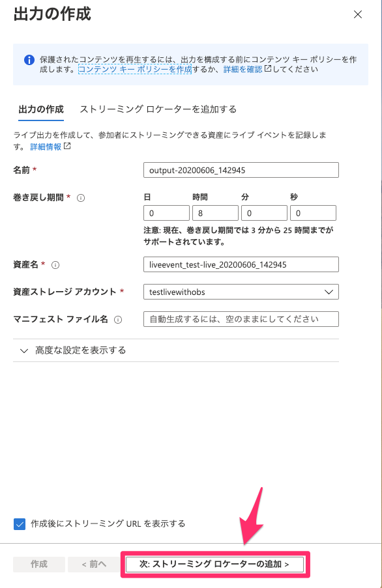Toggle 作成後にストリーミング URL を表示する checkbox

20,524
